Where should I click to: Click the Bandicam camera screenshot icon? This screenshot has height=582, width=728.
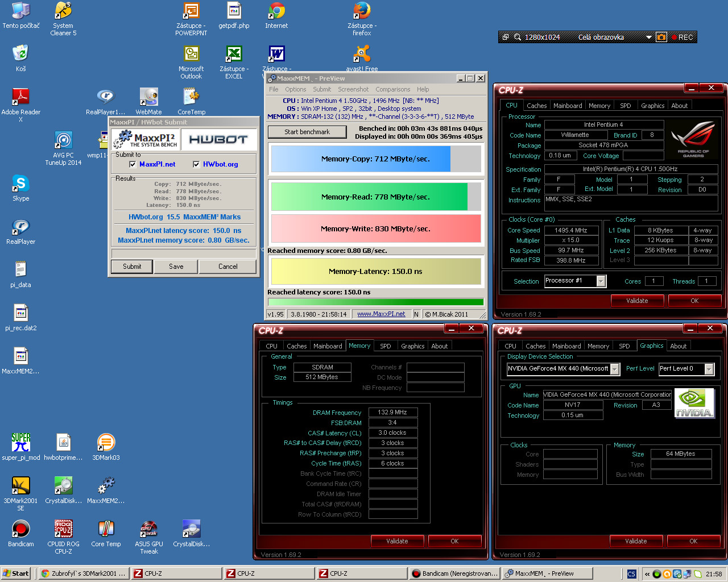(661, 37)
